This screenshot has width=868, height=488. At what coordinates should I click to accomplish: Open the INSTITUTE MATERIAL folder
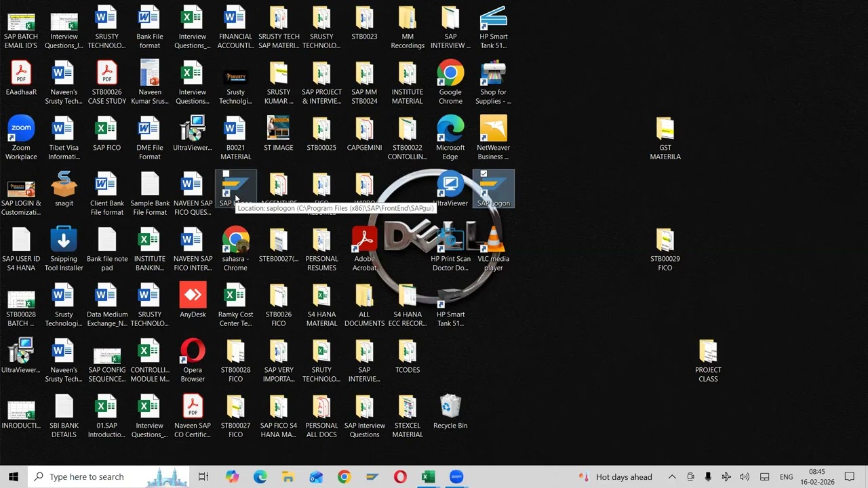[407, 83]
